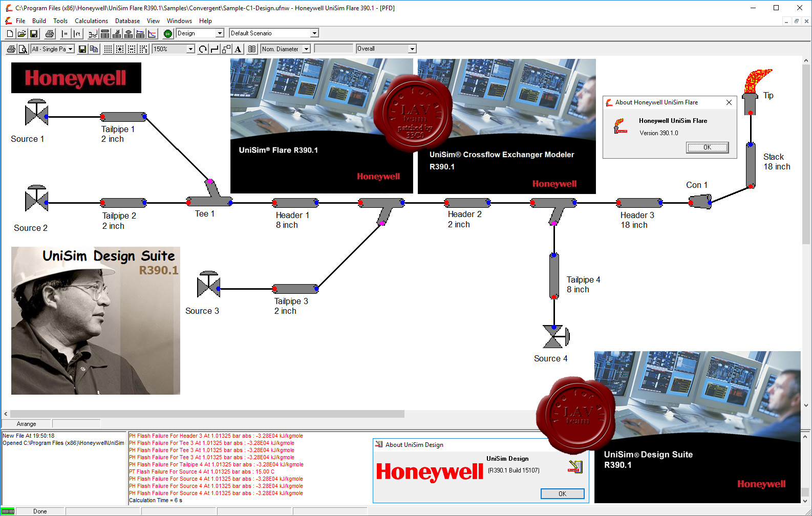
Task: Open the File menu
Action: coord(20,21)
